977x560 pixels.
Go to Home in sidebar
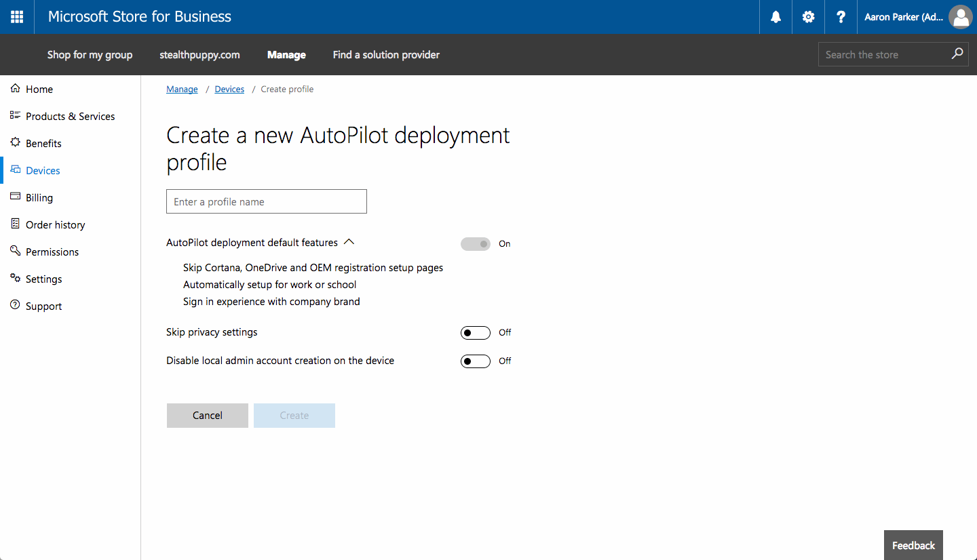point(39,89)
